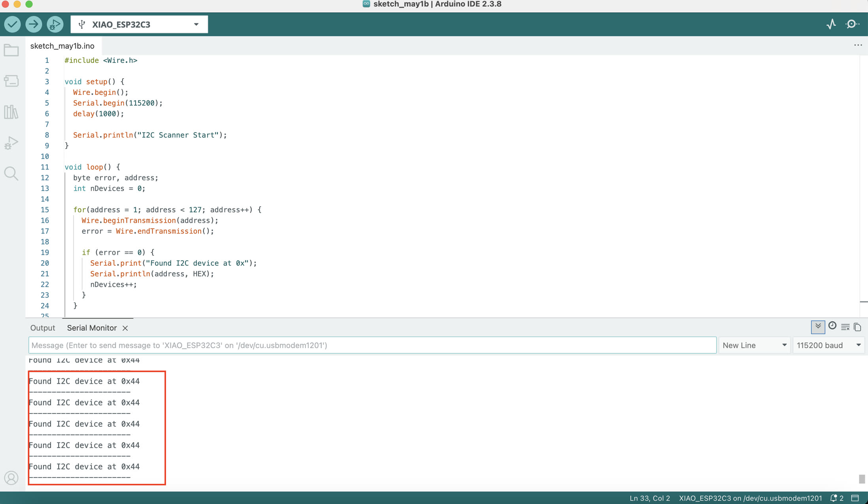Open the Serial Monitor magnifier icon in the toolbar
Image resolution: width=868 pixels, height=504 pixels.
(852, 24)
